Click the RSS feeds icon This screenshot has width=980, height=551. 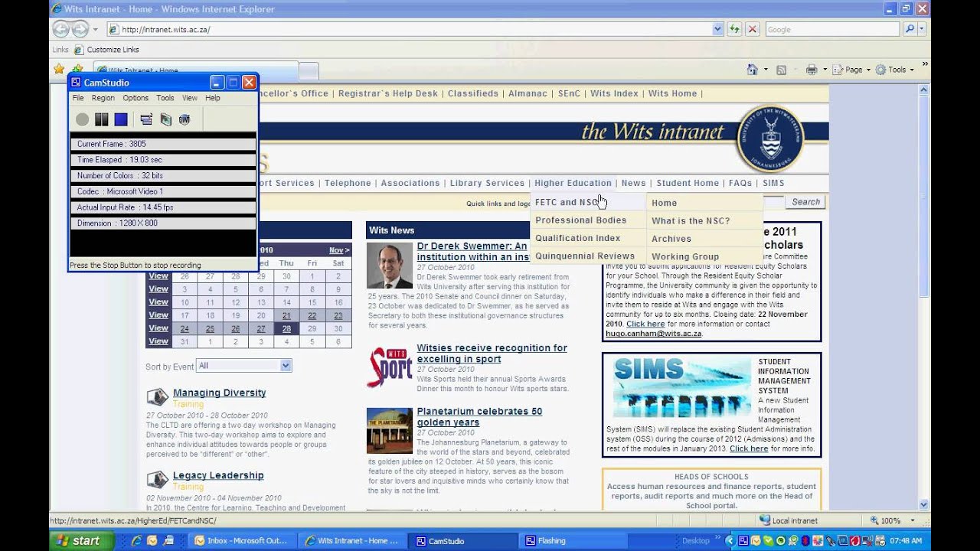(x=781, y=70)
